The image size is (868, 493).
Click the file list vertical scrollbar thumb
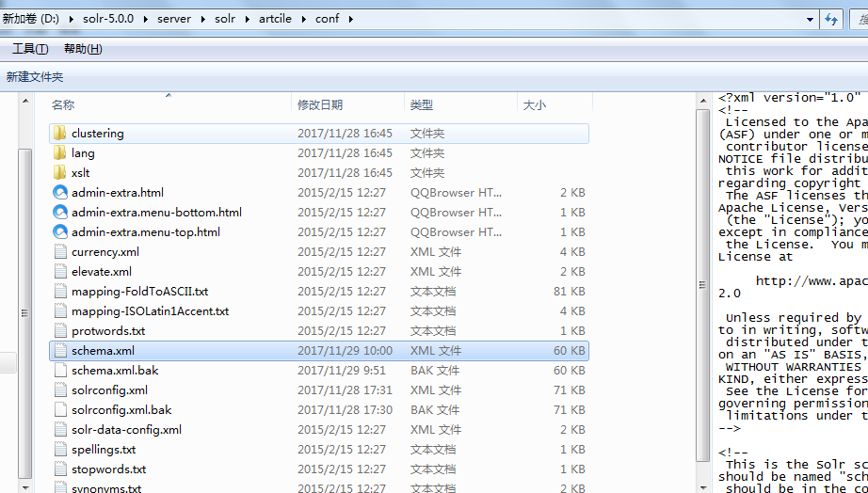click(703, 285)
